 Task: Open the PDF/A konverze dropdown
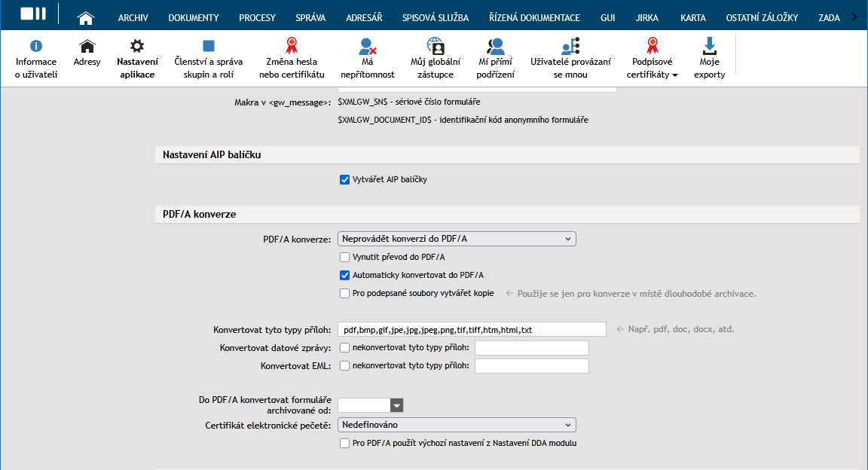457,239
